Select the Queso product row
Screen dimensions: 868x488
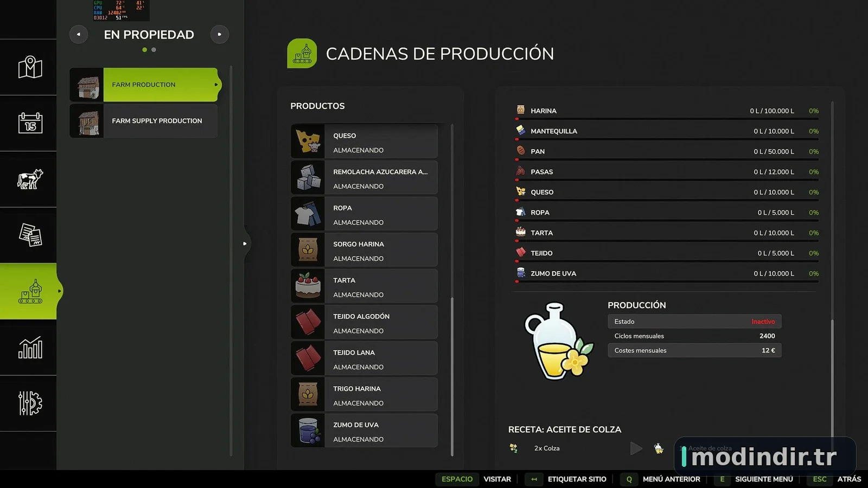tap(364, 142)
